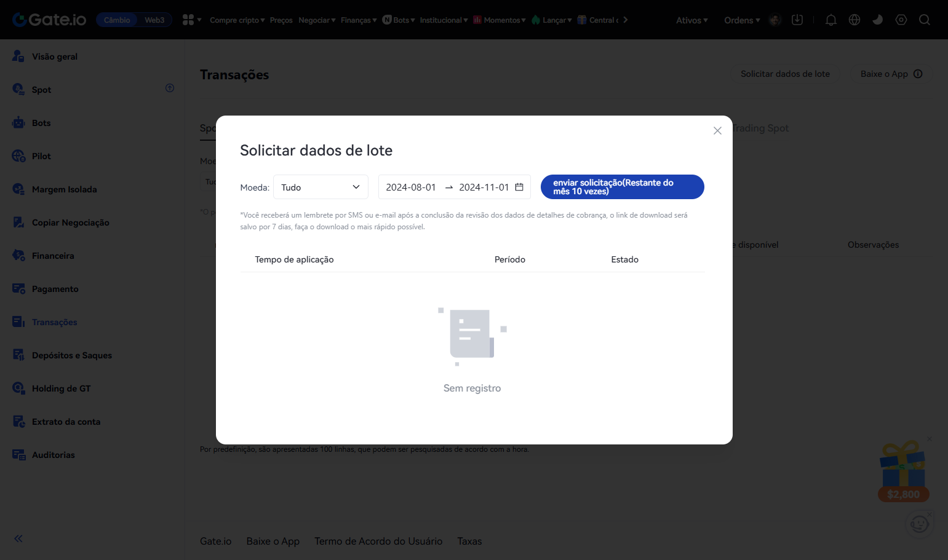948x560 pixels.
Task: Click enviar solicitação button
Action: [x=622, y=187]
